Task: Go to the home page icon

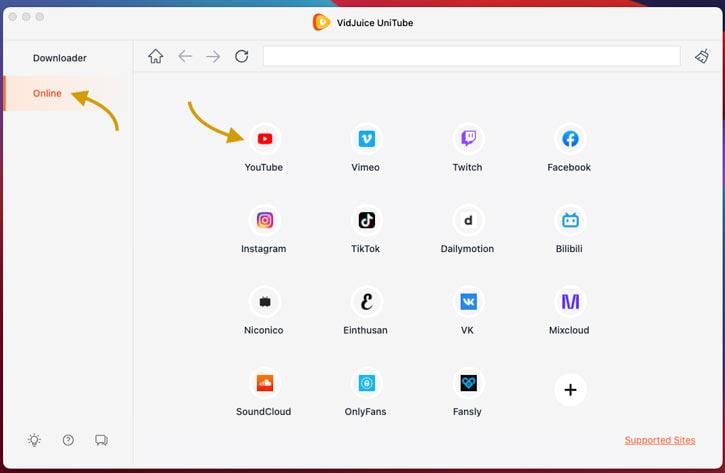Action: point(156,56)
